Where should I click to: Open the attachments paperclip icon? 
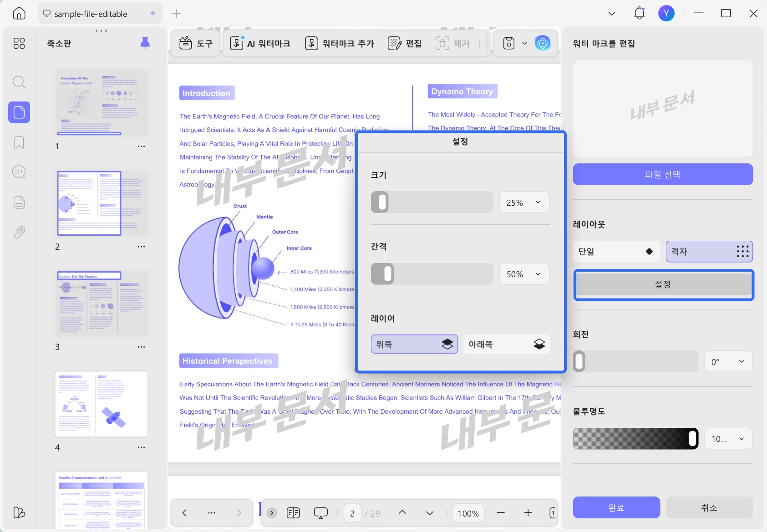[x=19, y=233]
